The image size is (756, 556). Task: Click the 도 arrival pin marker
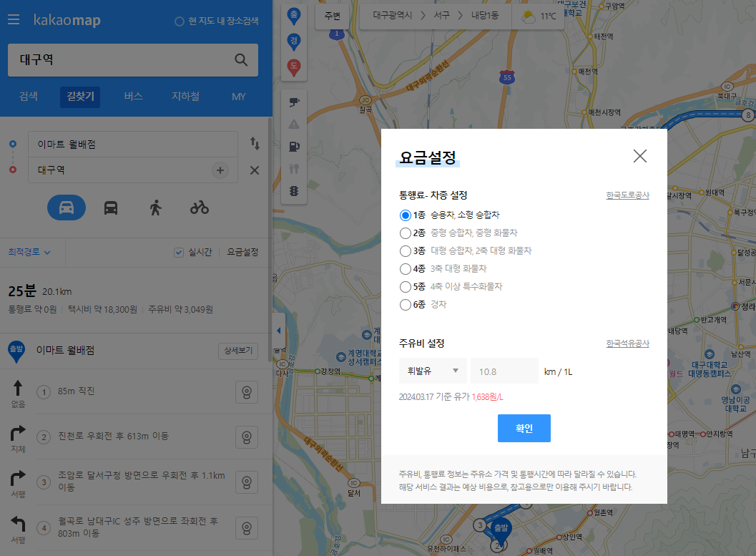pos(294,67)
